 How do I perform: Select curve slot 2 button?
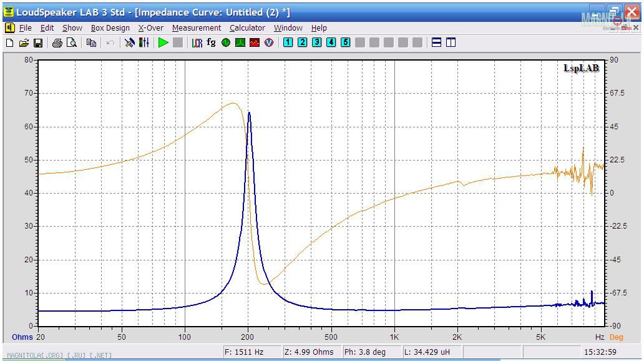[303, 42]
